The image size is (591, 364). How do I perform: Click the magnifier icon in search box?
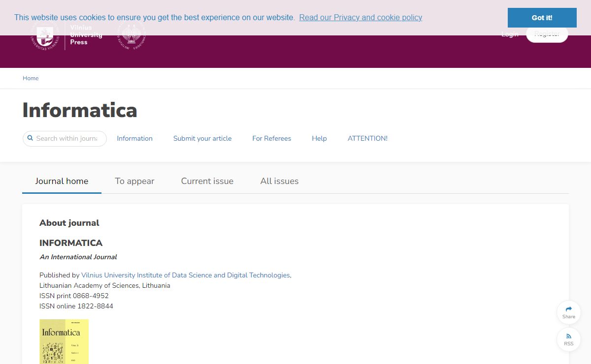click(x=30, y=138)
